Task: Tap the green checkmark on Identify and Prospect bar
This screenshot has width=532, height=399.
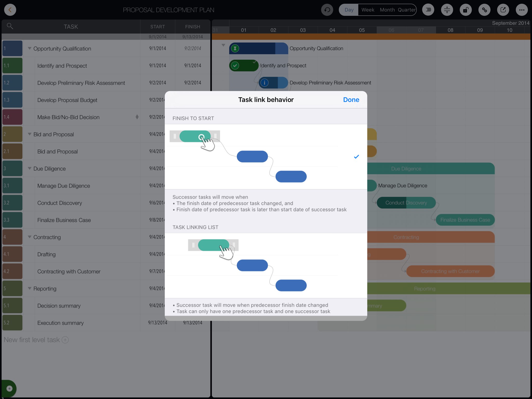Action: tap(235, 66)
